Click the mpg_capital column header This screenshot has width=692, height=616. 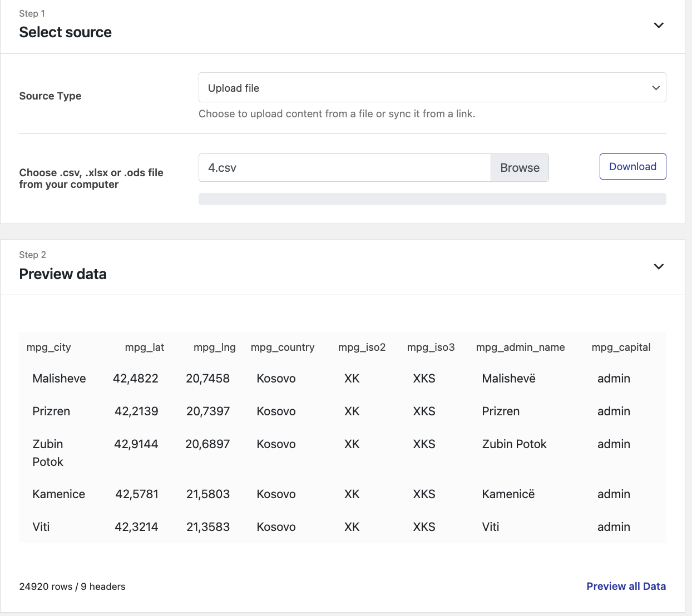pos(621,347)
